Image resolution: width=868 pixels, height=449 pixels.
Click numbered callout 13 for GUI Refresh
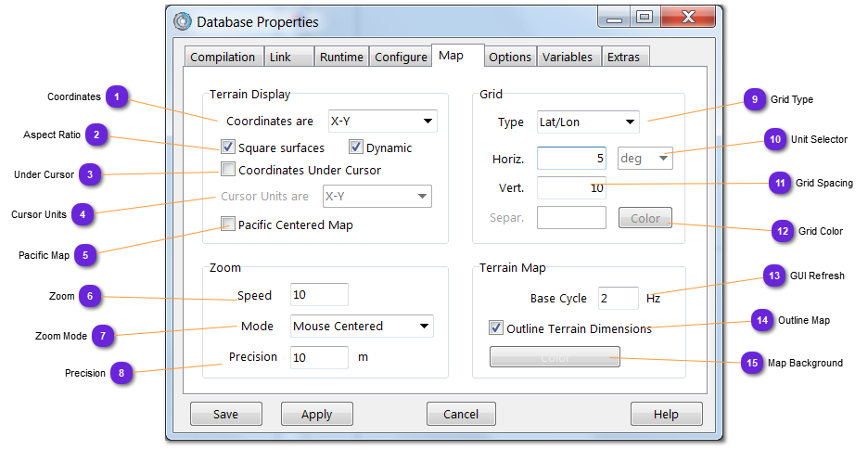click(773, 276)
